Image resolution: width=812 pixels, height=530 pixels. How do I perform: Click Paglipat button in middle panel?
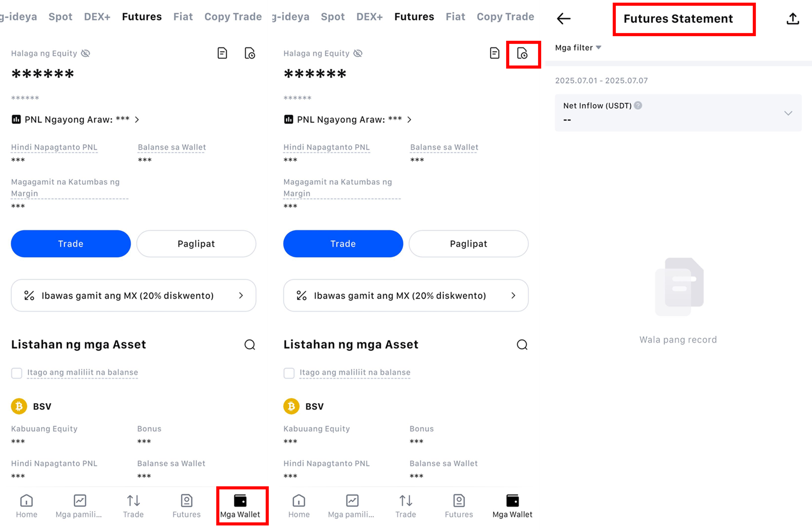coord(469,244)
